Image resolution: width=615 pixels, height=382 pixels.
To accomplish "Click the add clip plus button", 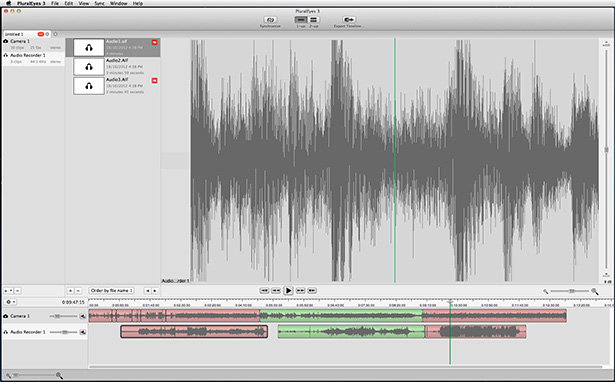I will tap(70, 291).
